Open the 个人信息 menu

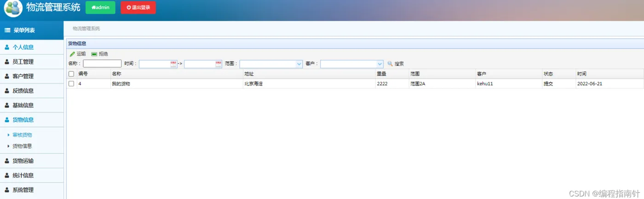tap(32, 47)
